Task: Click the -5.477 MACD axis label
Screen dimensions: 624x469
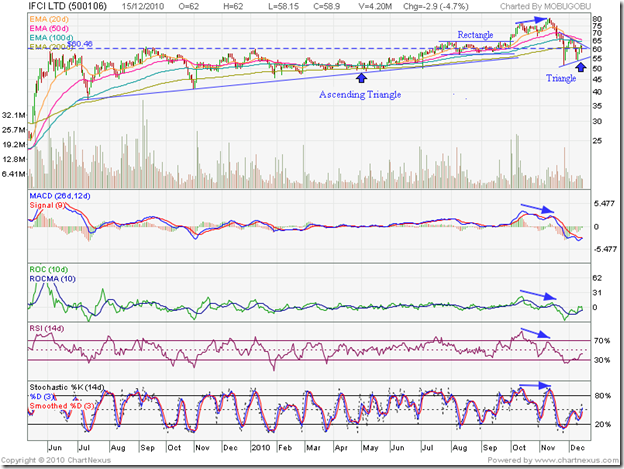Action: [x=605, y=249]
